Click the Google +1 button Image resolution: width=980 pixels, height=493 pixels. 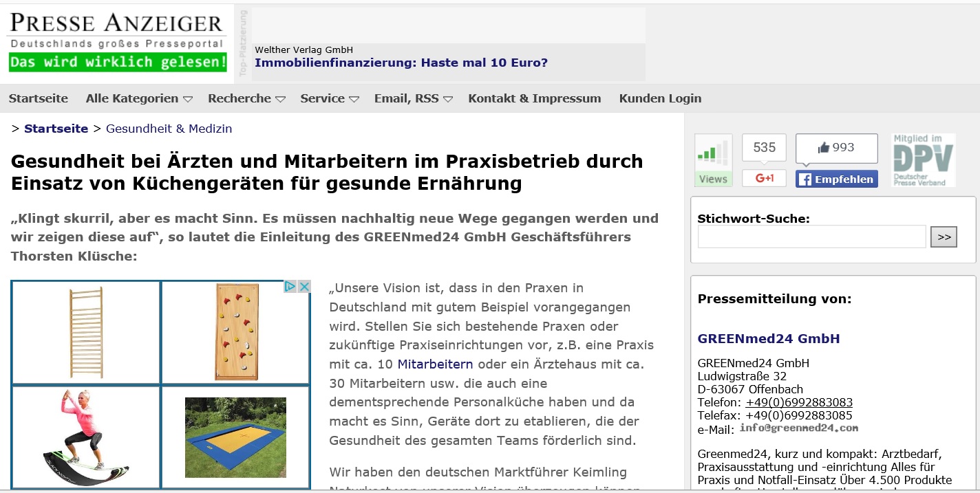click(x=764, y=178)
